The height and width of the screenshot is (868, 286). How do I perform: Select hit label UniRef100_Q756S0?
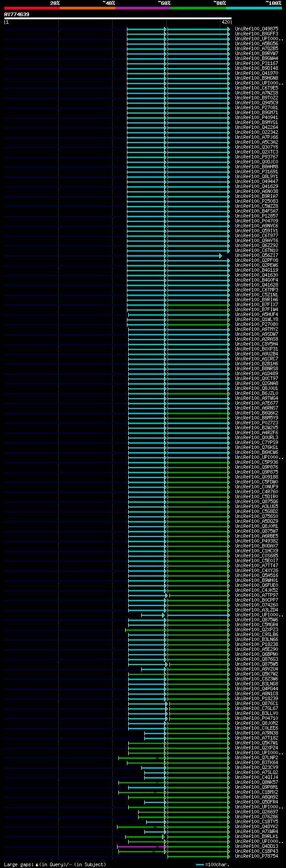click(x=257, y=517)
